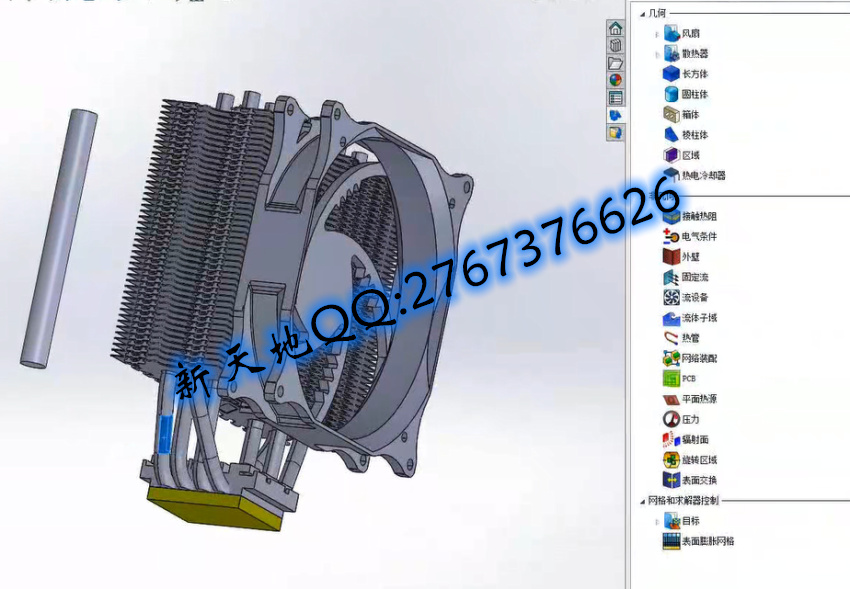Open the 旋转区域 rotating region icon
The image size is (850, 589).
click(671, 460)
